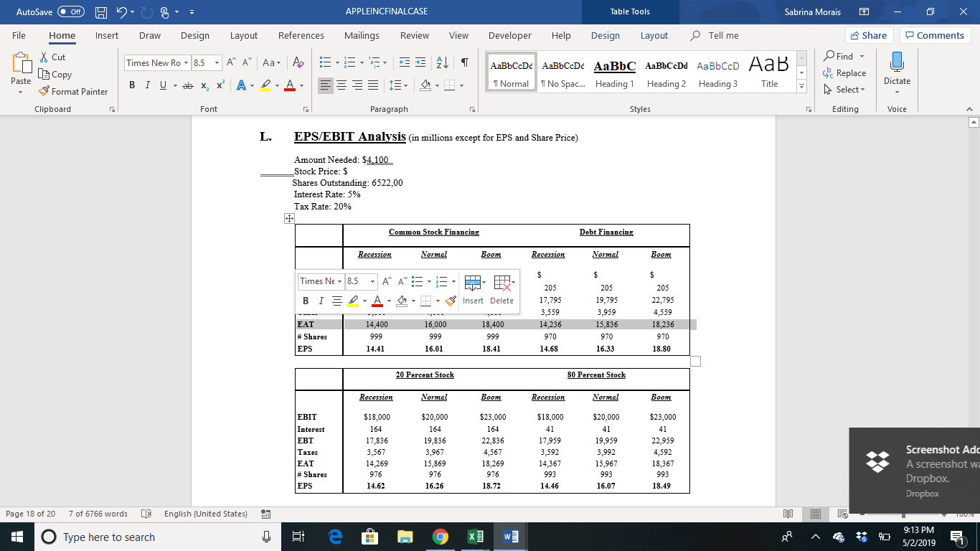This screenshot has width=980, height=551.
Task: Click the mini toolbar Format Painter brush
Action: pyautogui.click(x=451, y=301)
